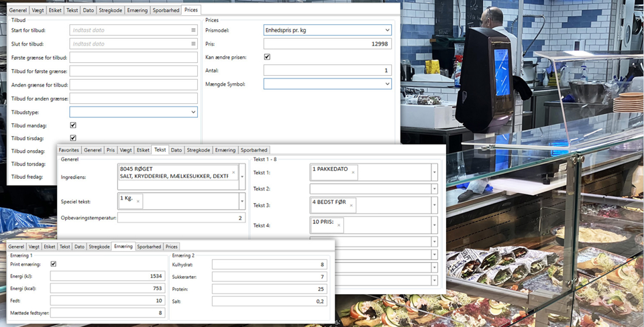Open the Stregkode tab in top window
Viewport: 644px width, 327px height.
click(111, 10)
